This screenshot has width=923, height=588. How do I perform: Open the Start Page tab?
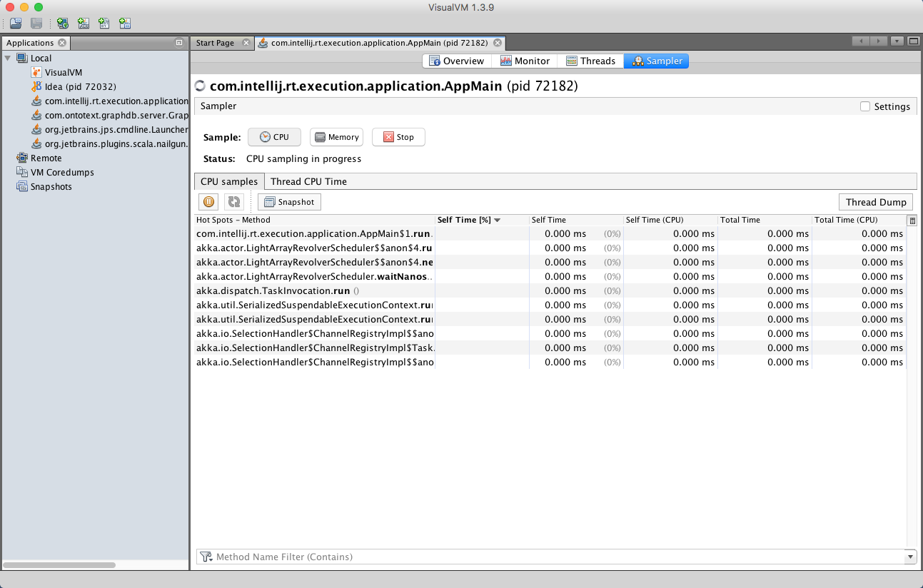point(215,43)
